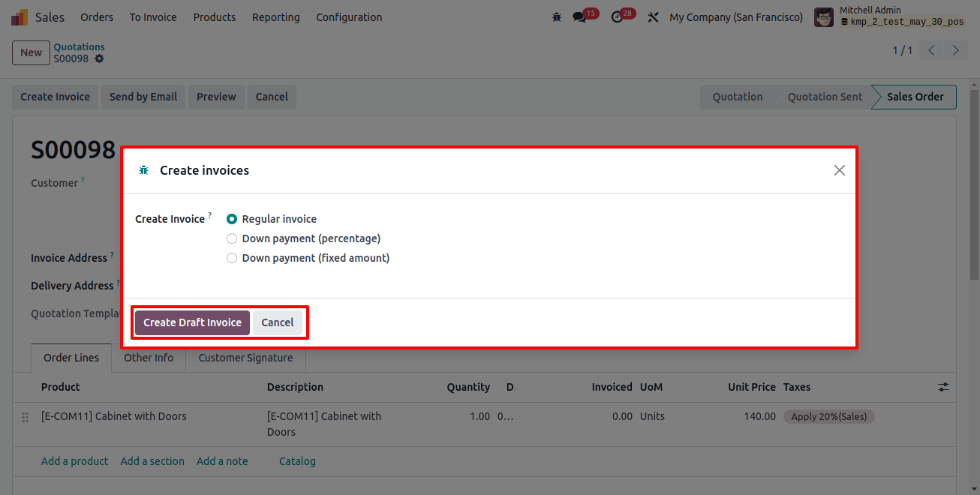980x495 pixels.
Task: Click Send by Email button
Action: [143, 97]
